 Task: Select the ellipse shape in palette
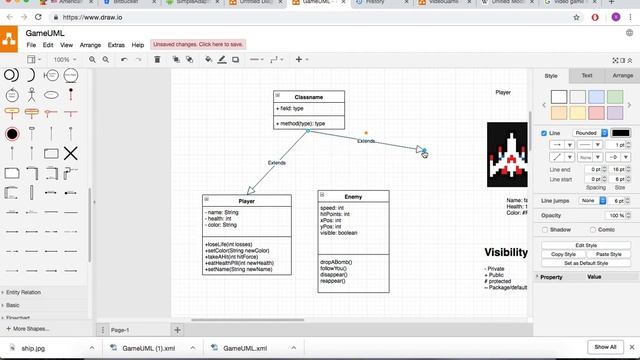pyautogui.click(x=51, y=95)
